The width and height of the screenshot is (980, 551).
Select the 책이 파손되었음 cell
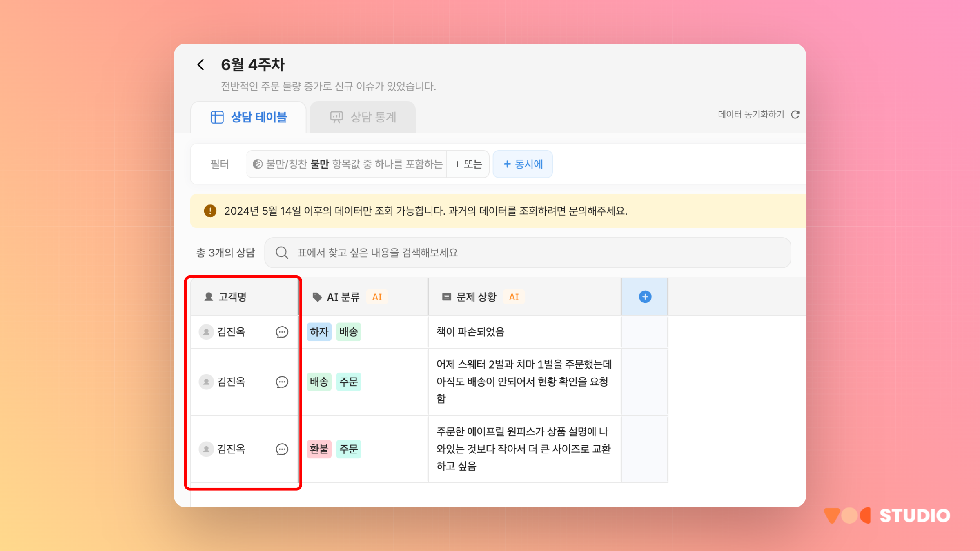(x=525, y=332)
